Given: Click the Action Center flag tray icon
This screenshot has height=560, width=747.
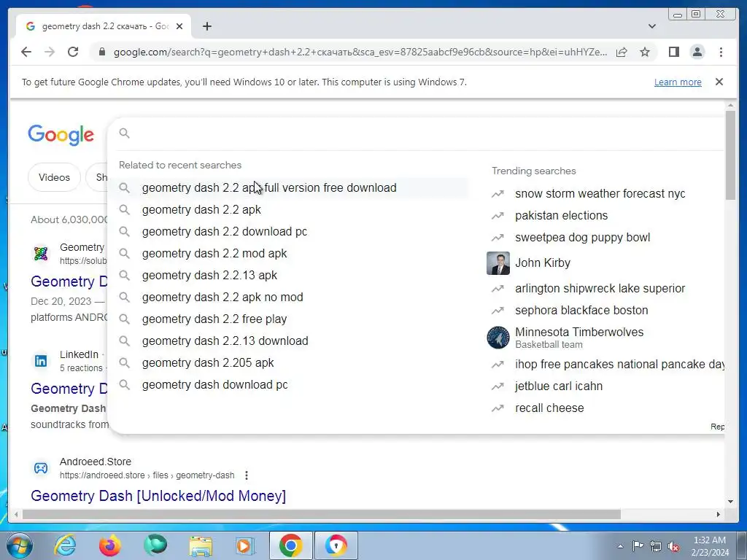Looking at the screenshot, I should [638, 546].
